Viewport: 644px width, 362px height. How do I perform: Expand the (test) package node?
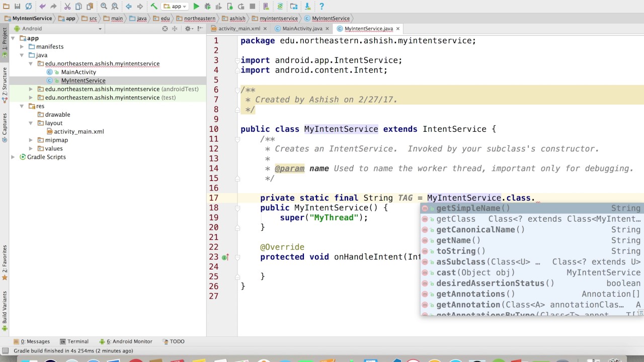click(x=31, y=98)
